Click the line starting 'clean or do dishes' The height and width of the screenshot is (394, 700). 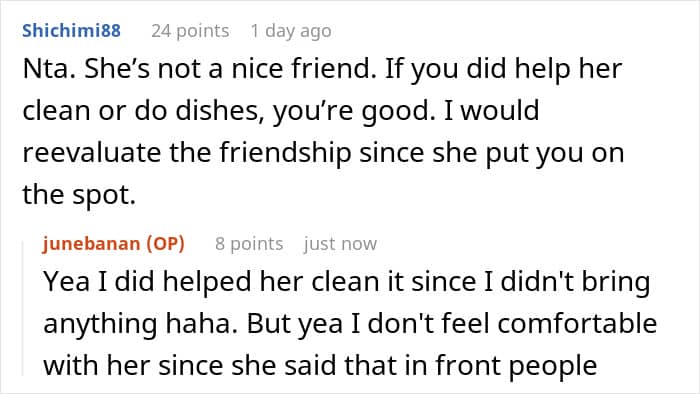[x=281, y=110]
